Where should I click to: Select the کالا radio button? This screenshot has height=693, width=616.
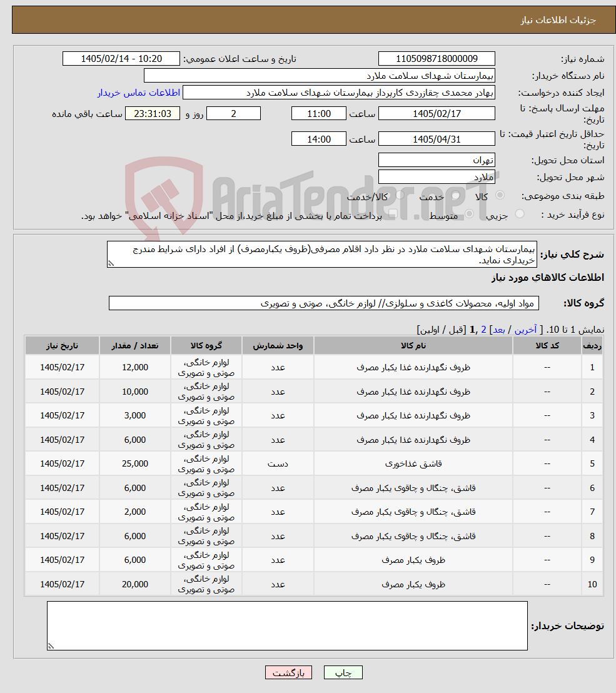500,195
